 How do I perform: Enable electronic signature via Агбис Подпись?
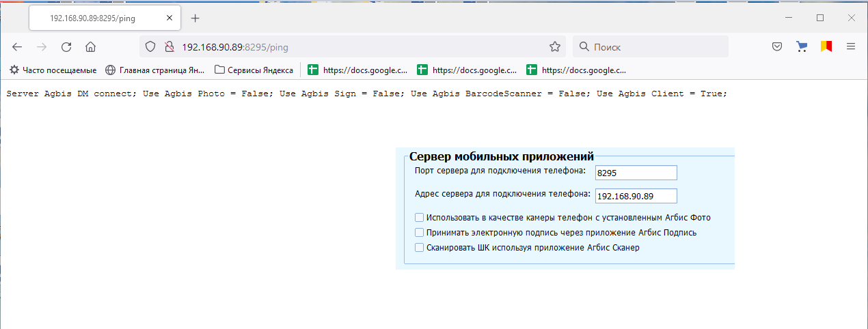[x=420, y=233]
